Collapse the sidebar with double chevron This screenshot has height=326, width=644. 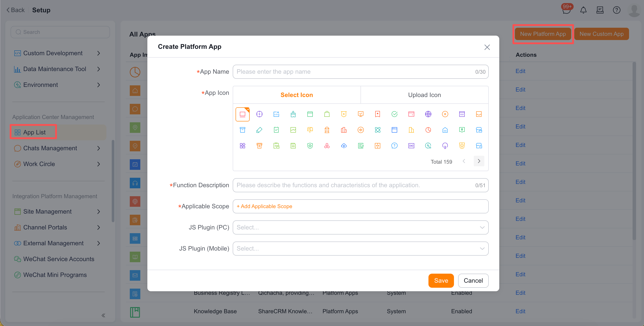tap(103, 315)
